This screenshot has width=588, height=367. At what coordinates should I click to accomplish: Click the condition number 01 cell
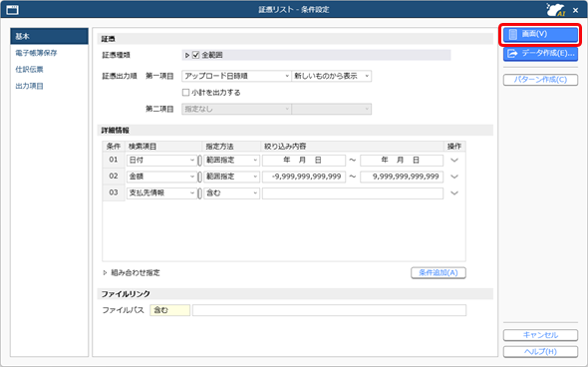tap(114, 160)
